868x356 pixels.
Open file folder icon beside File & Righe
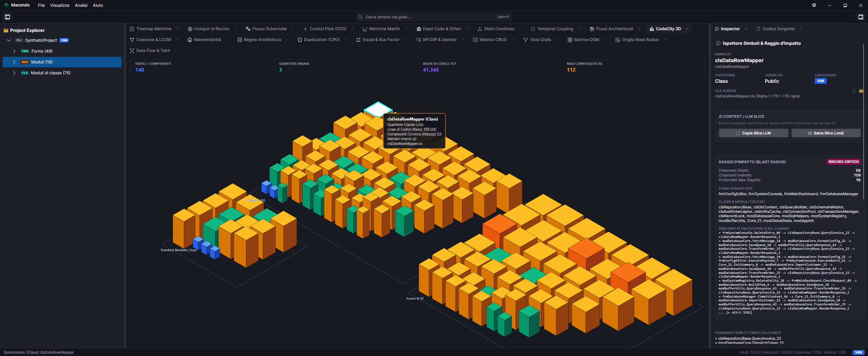click(861, 91)
